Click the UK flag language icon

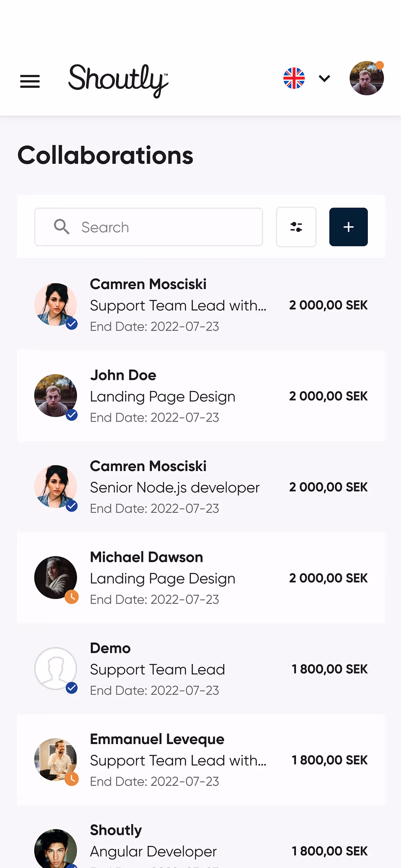[x=294, y=78]
